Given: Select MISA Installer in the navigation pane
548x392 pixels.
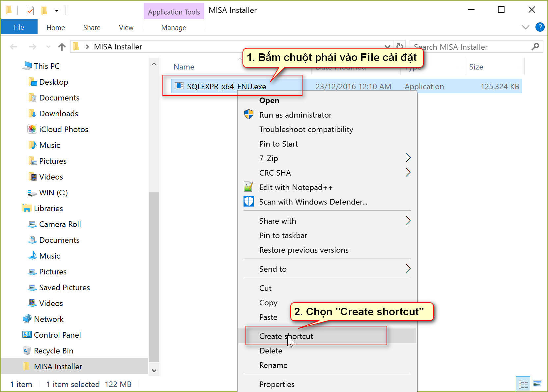Looking at the screenshot, I should click(74, 366).
